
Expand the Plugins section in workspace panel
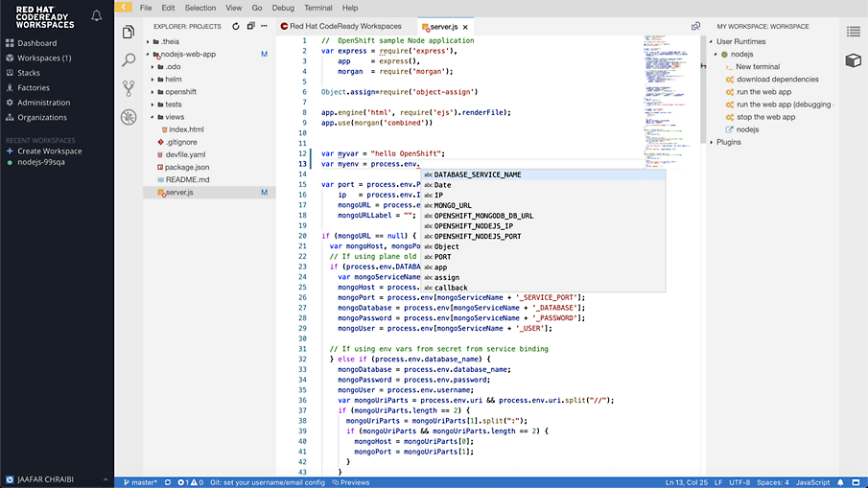point(729,142)
